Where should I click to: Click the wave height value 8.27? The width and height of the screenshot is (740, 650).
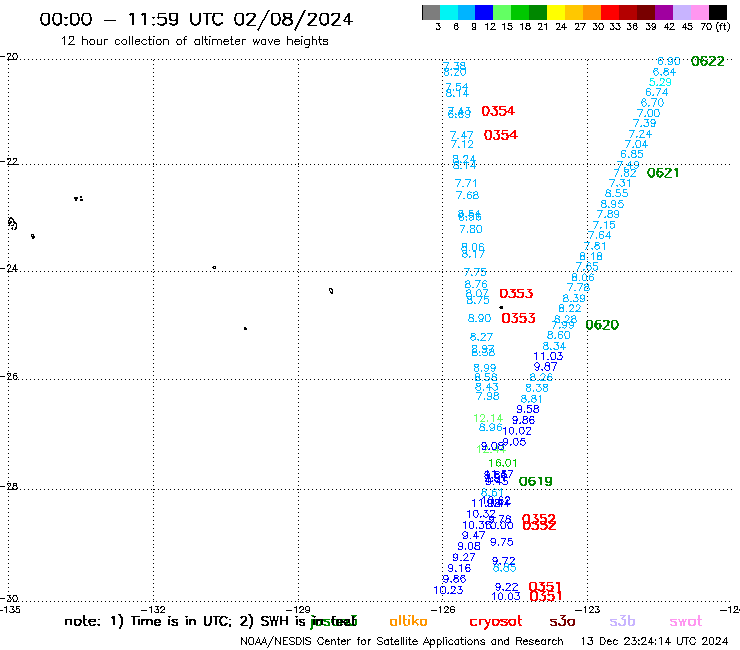point(481,337)
